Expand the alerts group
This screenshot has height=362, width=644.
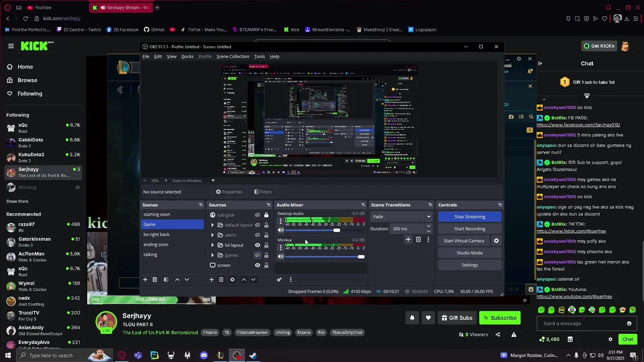point(212,235)
